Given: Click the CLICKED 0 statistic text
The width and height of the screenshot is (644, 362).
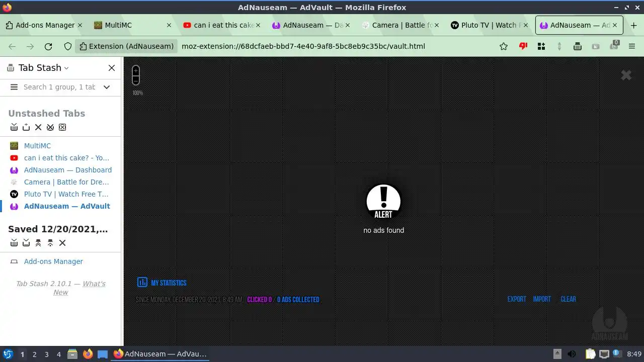Looking at the screenshot, I should [259, 300].
